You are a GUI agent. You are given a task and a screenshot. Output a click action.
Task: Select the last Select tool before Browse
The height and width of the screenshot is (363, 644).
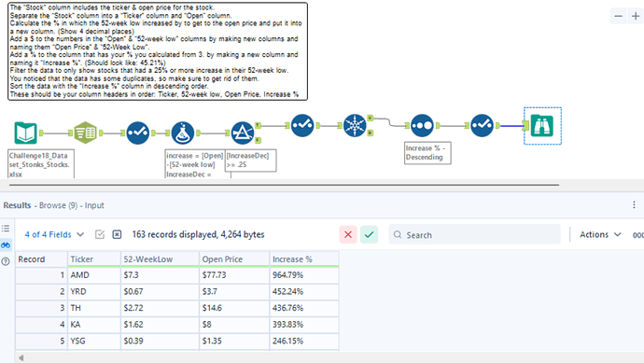click(482, 125)
